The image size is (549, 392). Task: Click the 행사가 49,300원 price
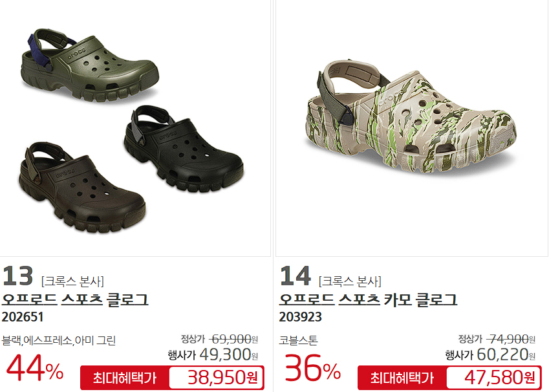pyautogui.click(x=213, y=355)
